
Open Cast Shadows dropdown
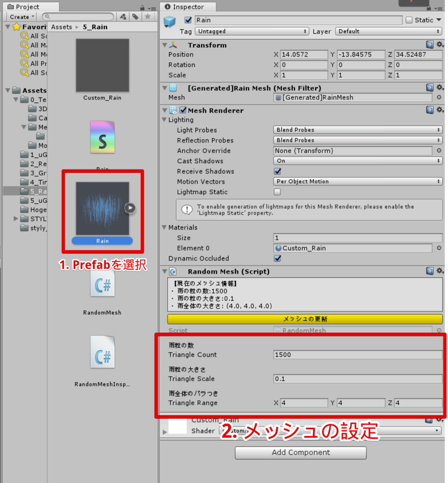[358, 161]
